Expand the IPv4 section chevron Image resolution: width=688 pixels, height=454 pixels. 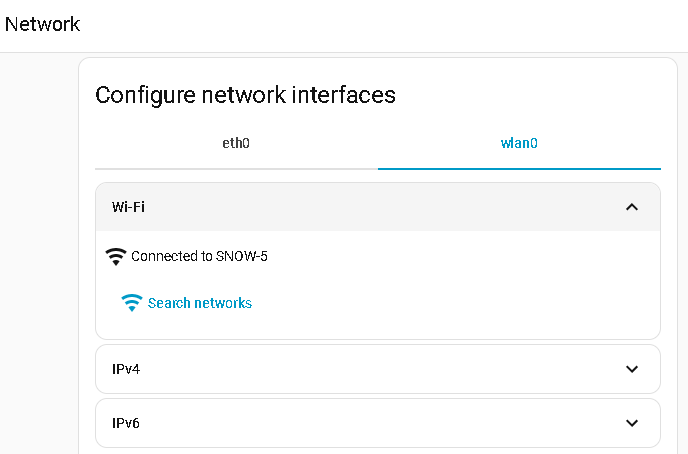point(631,369)
